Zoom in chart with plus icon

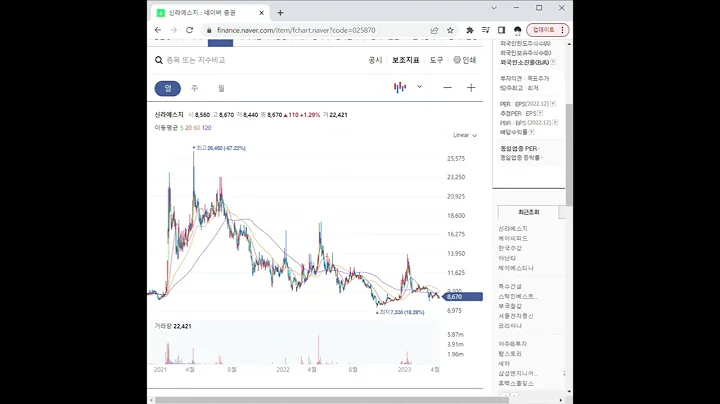(471, 88)
